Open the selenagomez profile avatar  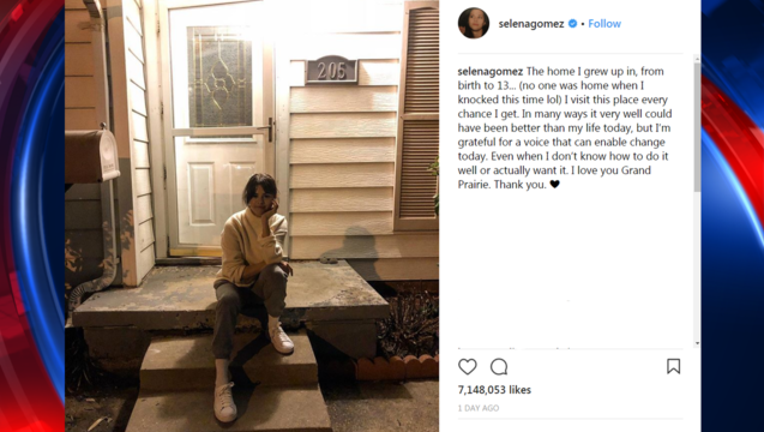[474, 23]
